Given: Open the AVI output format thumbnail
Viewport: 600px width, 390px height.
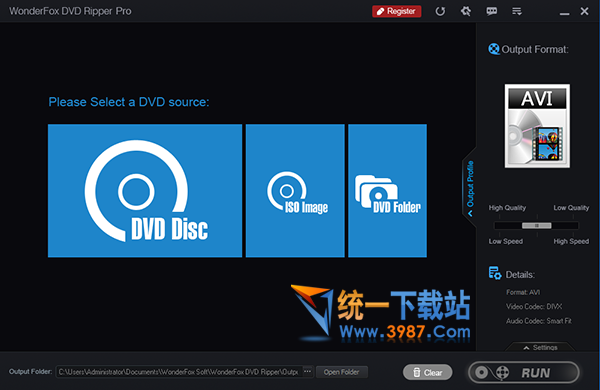Looking at the screenshot, I should coord(537,126).
